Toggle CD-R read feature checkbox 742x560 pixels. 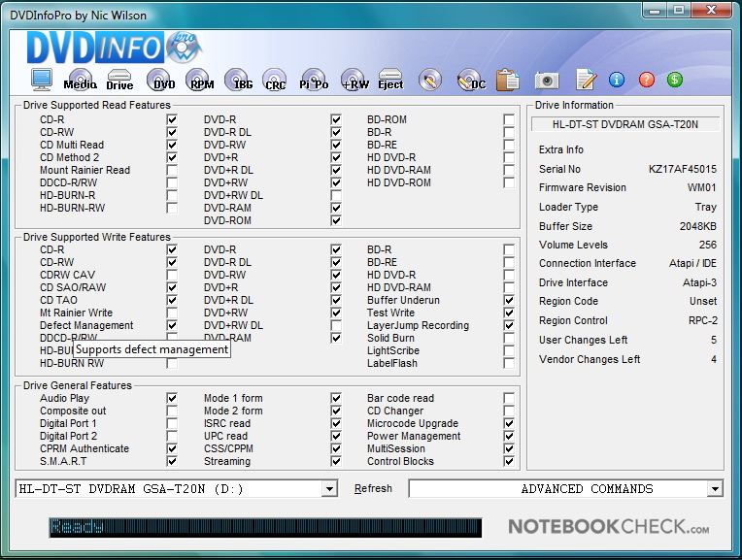click(172, 119)
